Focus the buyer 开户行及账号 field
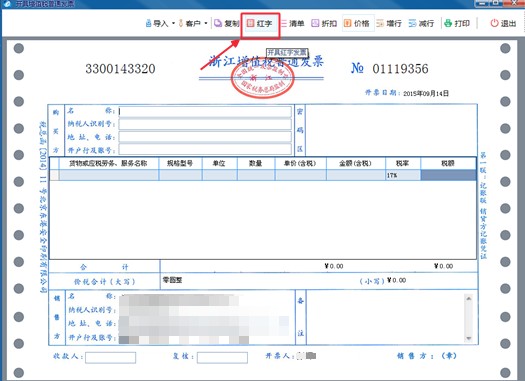Image resolution: width=525 pixels, height=381 pixels. click(205, 149)
